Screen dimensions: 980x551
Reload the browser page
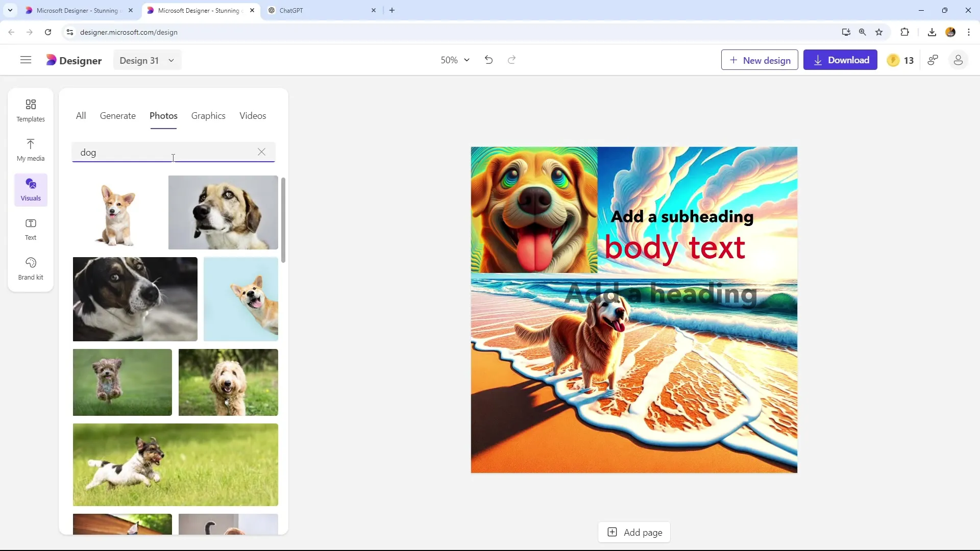click(x=48, y=32)
